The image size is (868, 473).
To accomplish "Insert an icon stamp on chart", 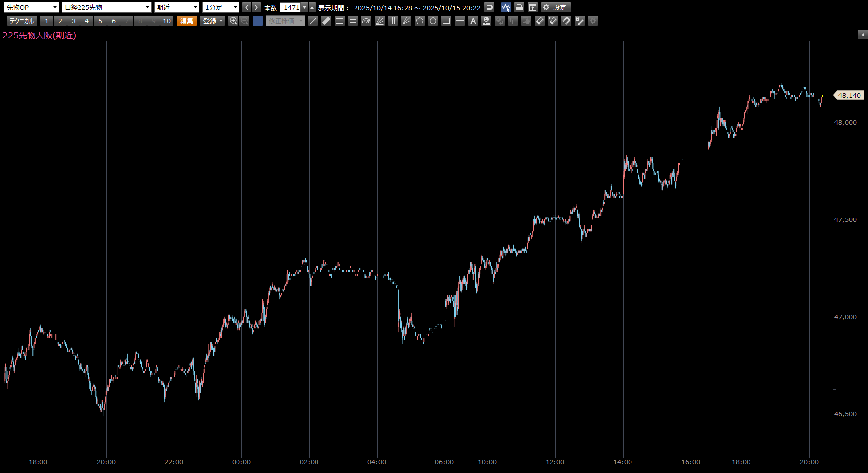I will coord(486,21).
